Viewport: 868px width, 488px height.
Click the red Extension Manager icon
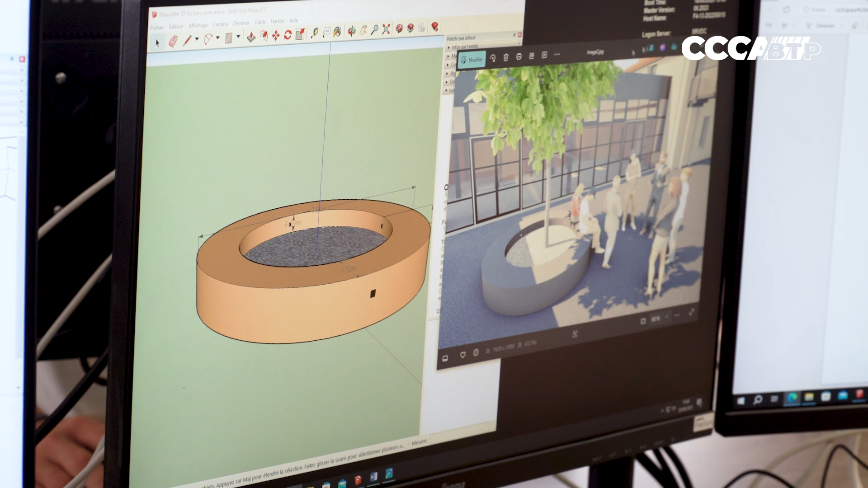435,26
